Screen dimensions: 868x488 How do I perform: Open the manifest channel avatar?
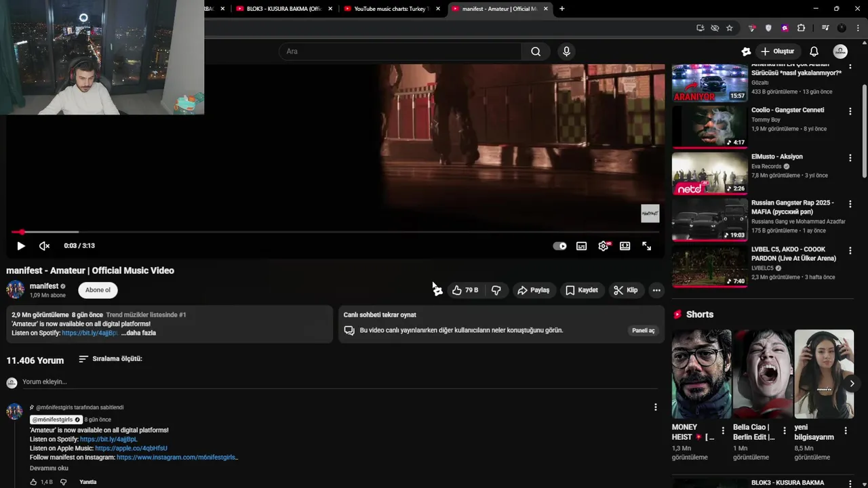point(15,290)
